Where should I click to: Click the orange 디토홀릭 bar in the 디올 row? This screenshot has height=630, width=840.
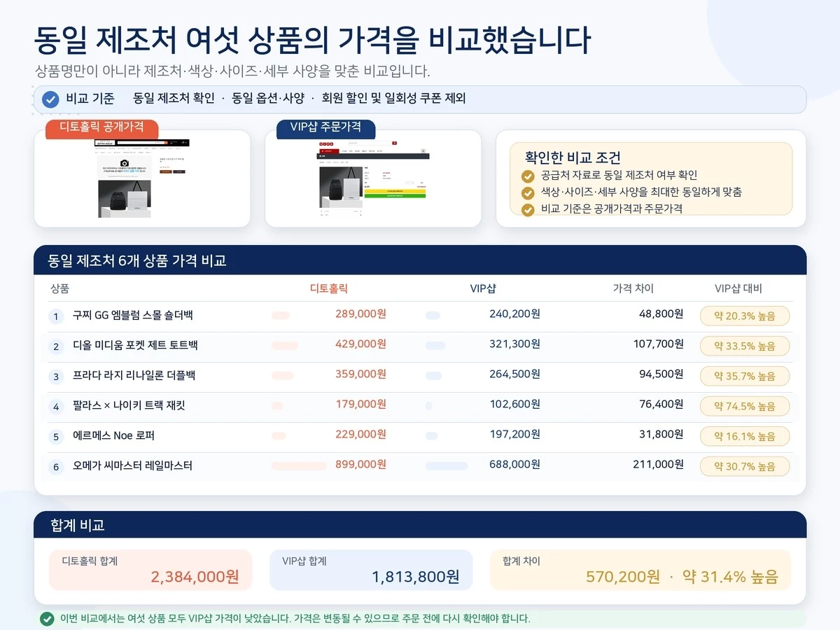(285, 346)
